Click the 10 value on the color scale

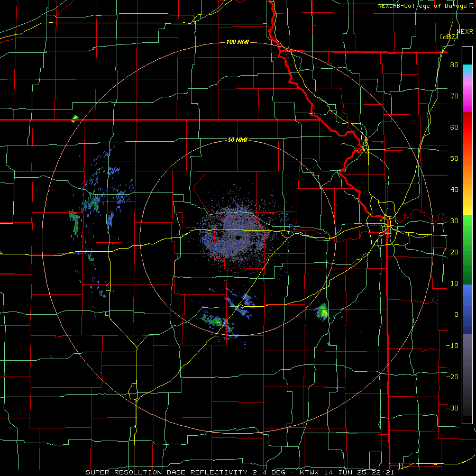[454, 283]
